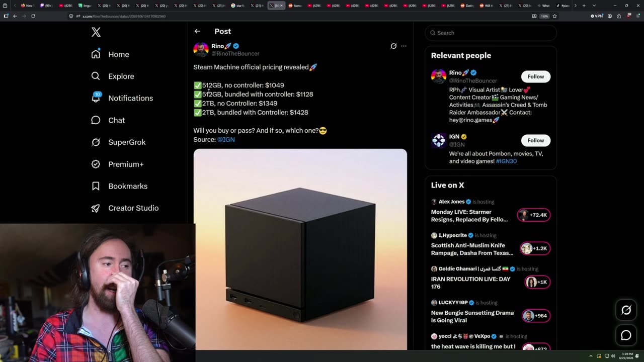The height and width of the screenshot is (362, 644).
Task: Open the post's three-dot more menu
Action: [404, 46]
